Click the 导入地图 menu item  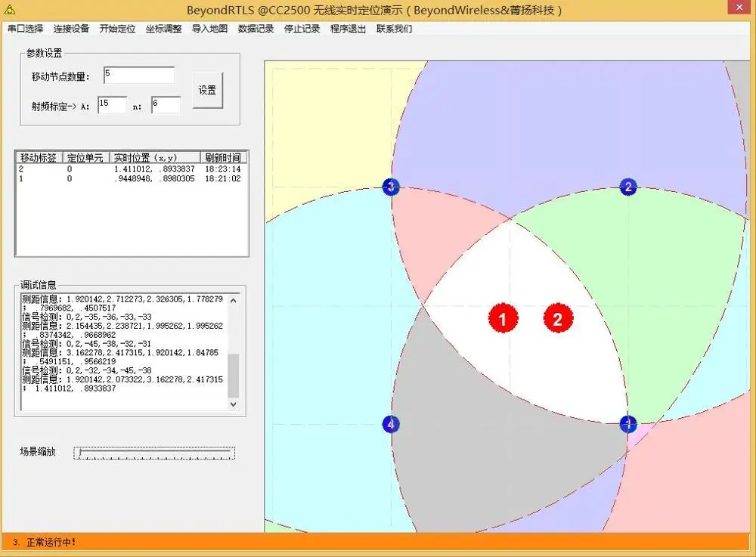click(209, 29)
